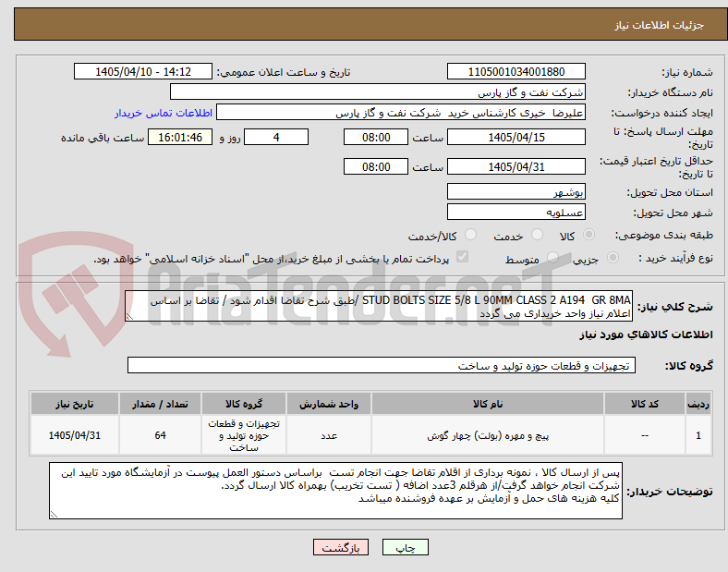
Task: Click the request creator field علیرضا خیری
Action: [401, 113]
